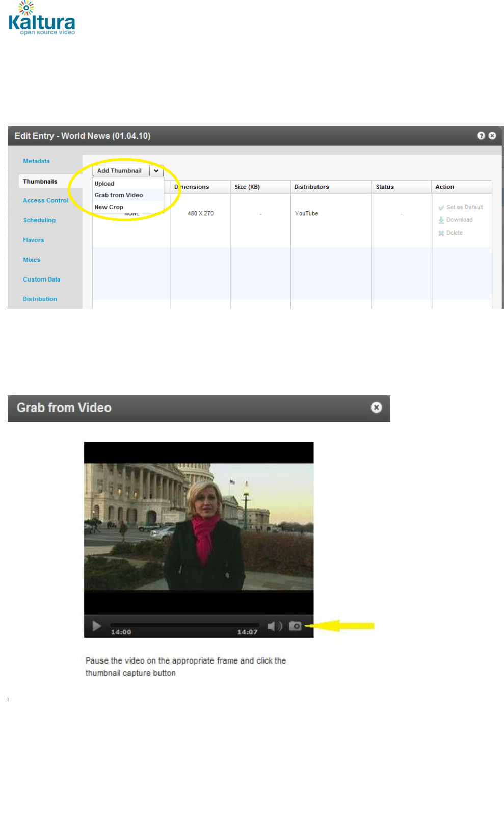
Task: Click the Add Thumbnail button
Action: (x=121, y=171)
